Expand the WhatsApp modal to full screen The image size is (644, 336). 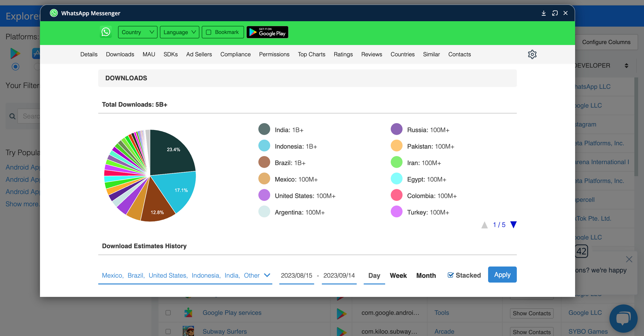pyautogui.click(x=555, y=13)
